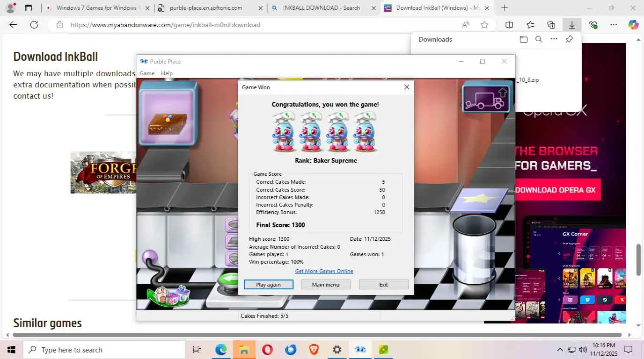Click the page horizontal scrollbar
Viewport: 644px width, 359px height.
317,335
